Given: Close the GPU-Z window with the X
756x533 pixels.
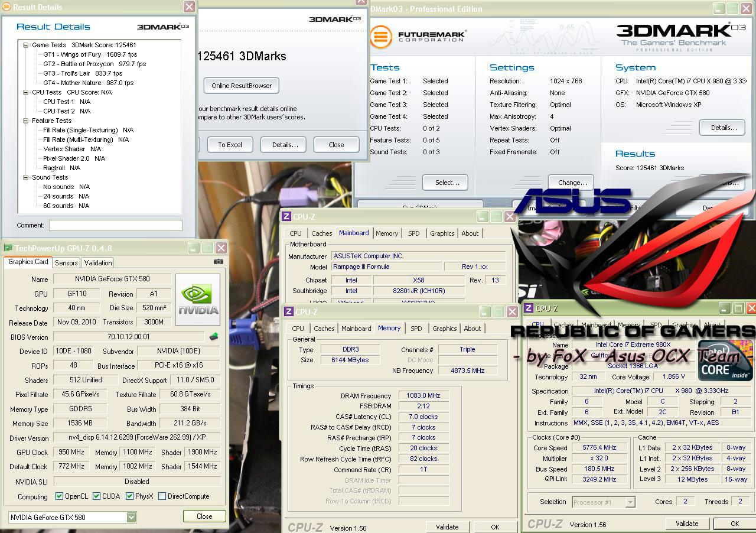Looking at the screenshot, I should (x=221, y=248).
